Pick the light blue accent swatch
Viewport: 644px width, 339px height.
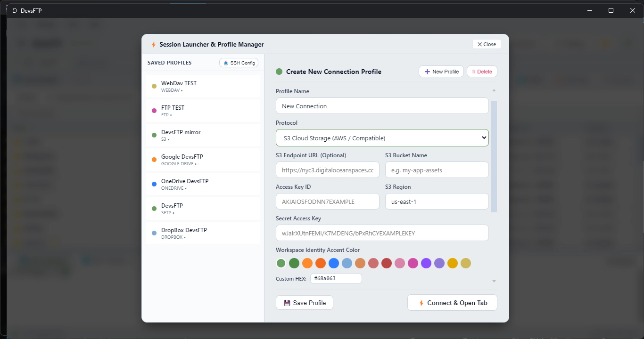point(347,263)
